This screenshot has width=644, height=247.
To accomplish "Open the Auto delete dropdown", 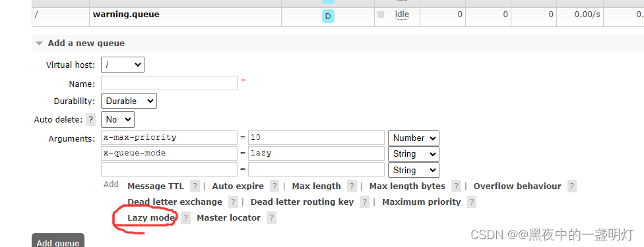I will (x=117, y=119).
